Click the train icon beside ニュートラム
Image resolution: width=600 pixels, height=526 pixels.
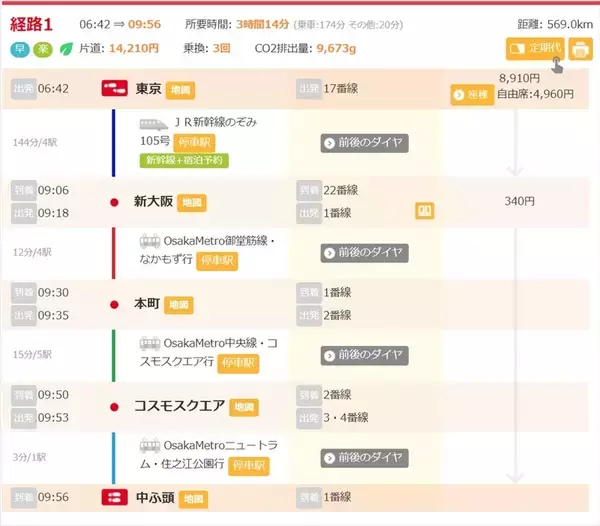(150, 446)
